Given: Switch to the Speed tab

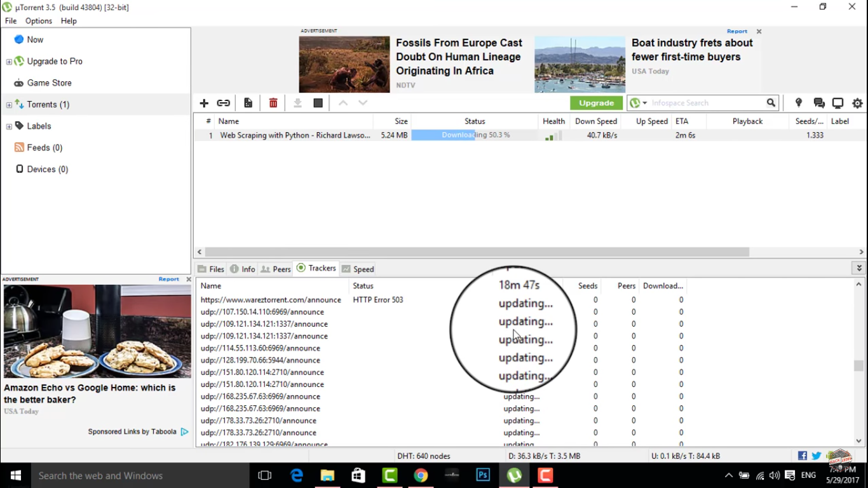Looking at the screenshot, I should coord(358,269).
